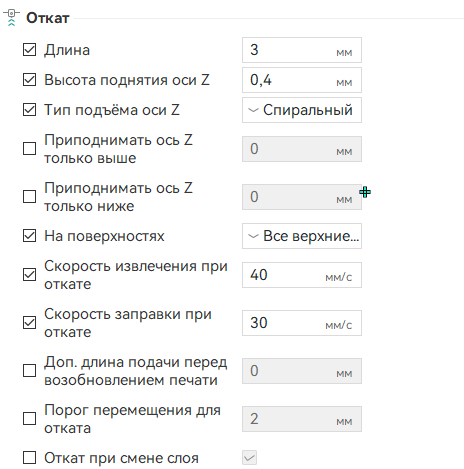The width and height of the screenshot is (464, 469).
Task: Click retraction speed field showing 40
Action: pos(302,275)
